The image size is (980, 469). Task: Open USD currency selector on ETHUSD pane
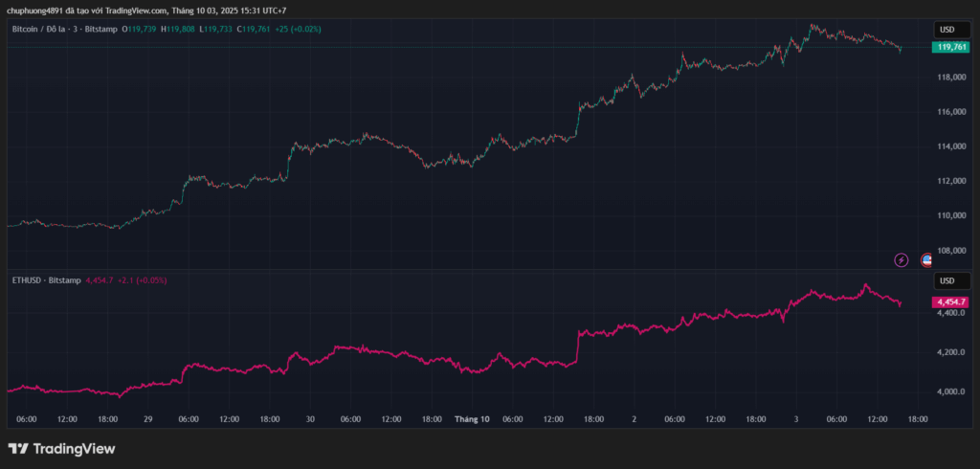(x=947, y=280)
